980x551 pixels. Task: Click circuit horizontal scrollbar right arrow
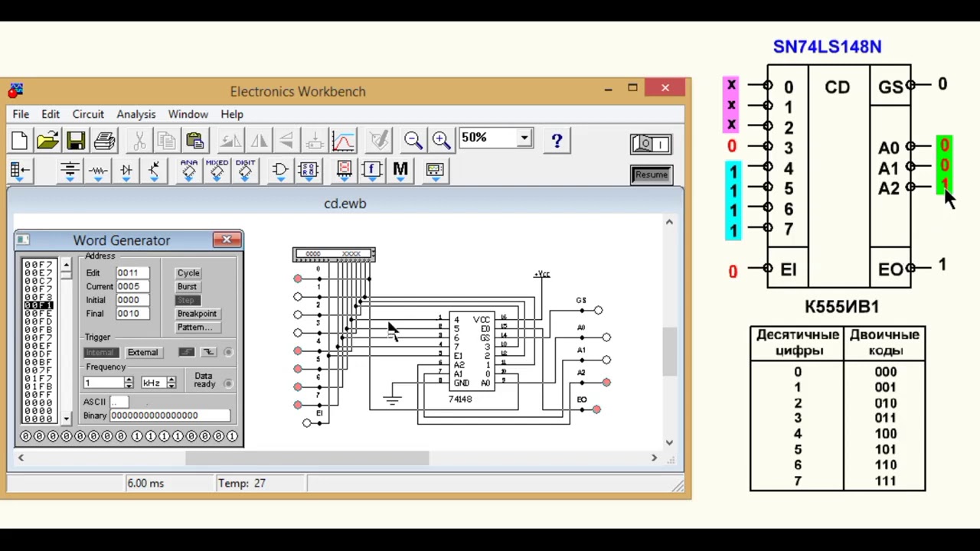click(x=654, y=458)
